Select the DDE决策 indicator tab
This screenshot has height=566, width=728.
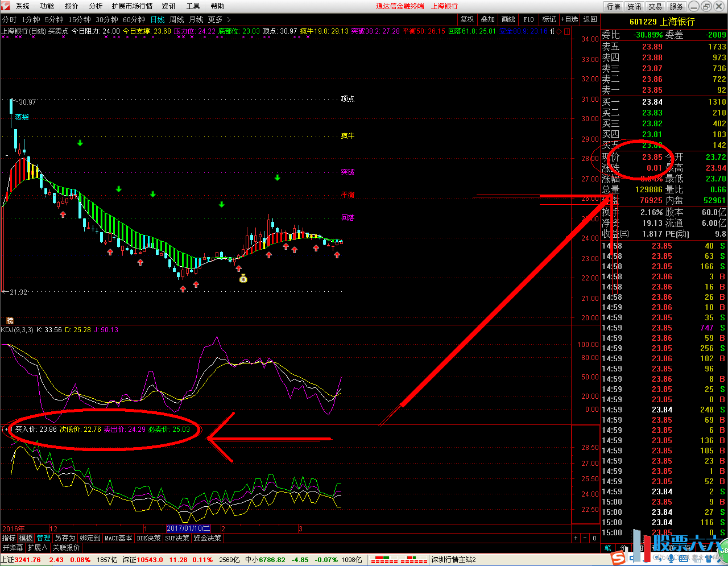click(149, 538)
